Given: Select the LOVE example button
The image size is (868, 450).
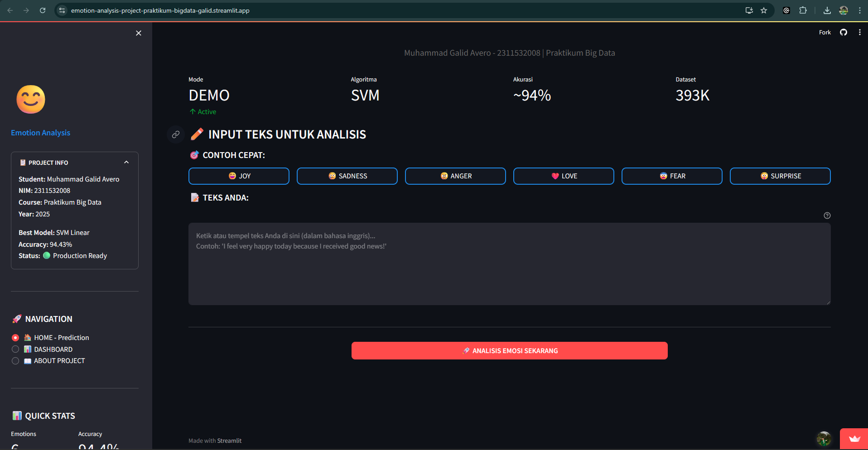Looking at the screenshot, I should click(564, 176).
